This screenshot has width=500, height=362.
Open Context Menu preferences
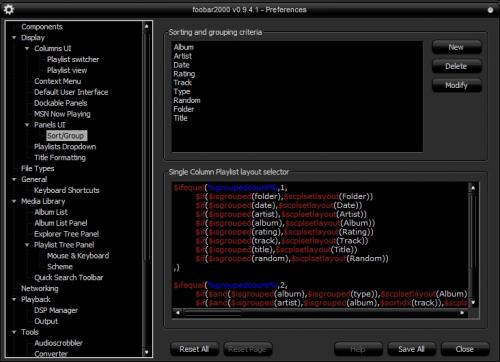(57, 81)
